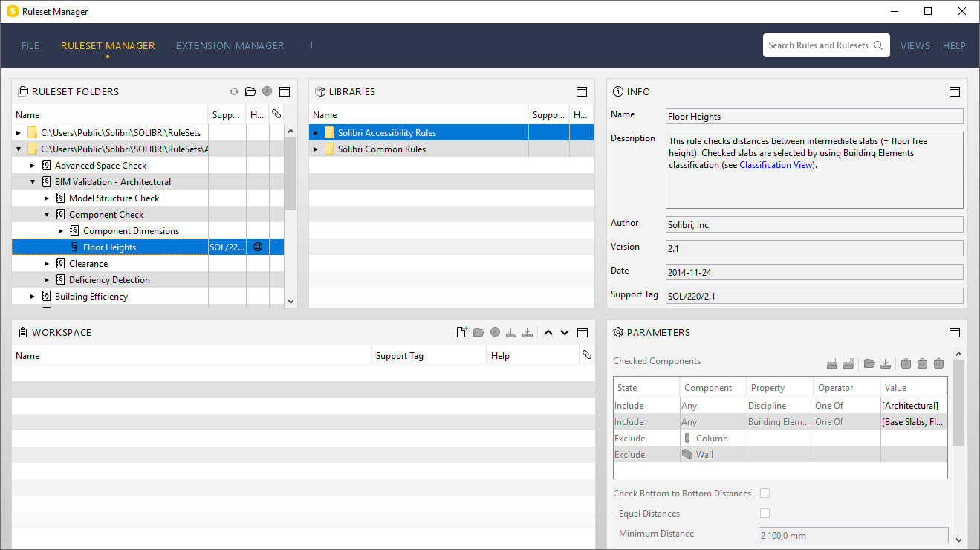Collapse BIM Validation - Architectural ruleset
Screen dimensions: 980x550
[x=33, y=181]
